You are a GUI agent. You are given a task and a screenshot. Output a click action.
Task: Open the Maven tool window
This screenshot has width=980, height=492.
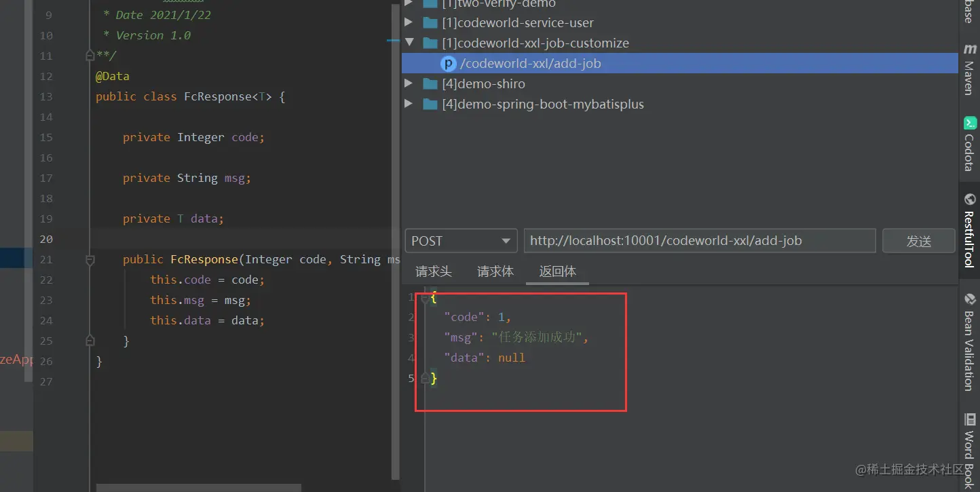(x=969, y=68)
